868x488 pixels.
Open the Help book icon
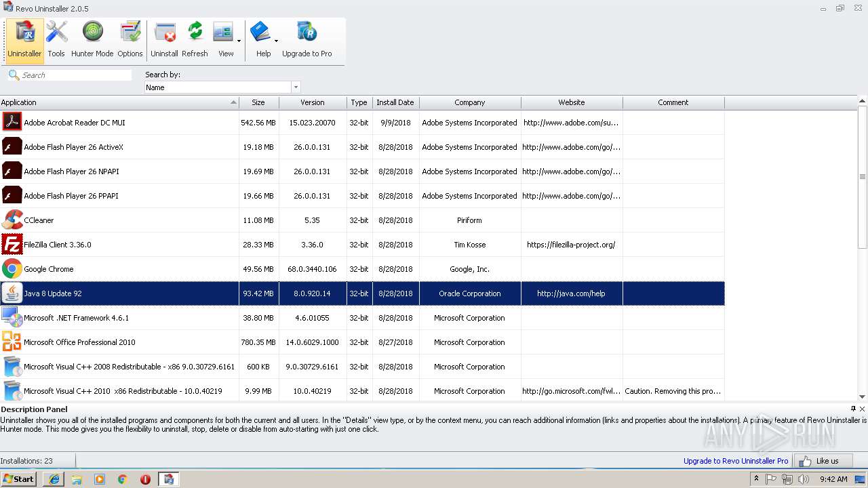coord(260,33)
